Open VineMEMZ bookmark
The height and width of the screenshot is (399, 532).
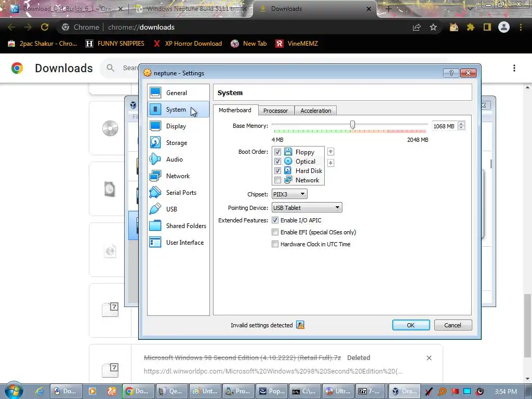297,44
